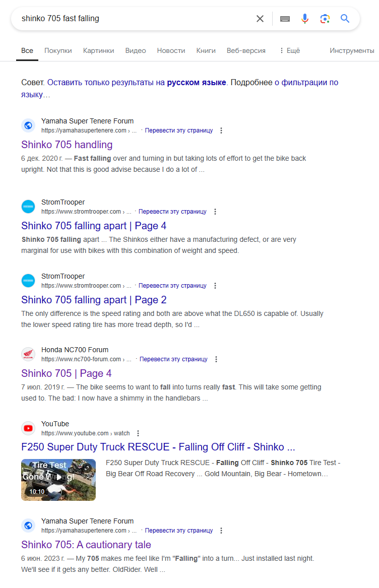Screen dimensions: 379x588
Task: Open three-dot menu for Falling apart Page 4 result
Action: click(215, 212)
